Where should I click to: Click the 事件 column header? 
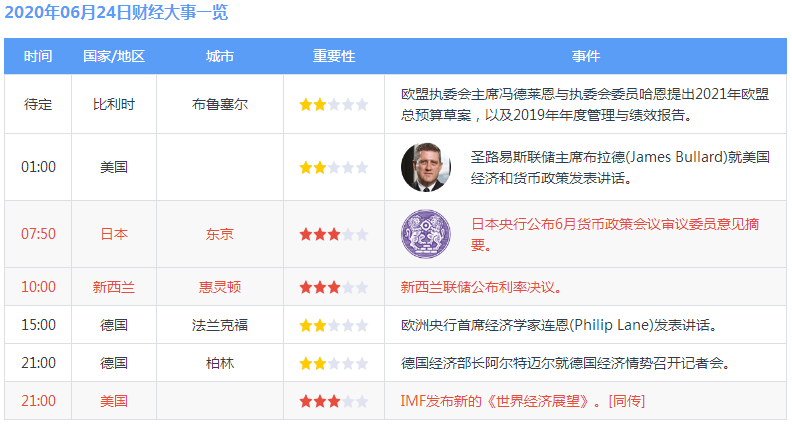pyautogui.click(x=585, y=56)
